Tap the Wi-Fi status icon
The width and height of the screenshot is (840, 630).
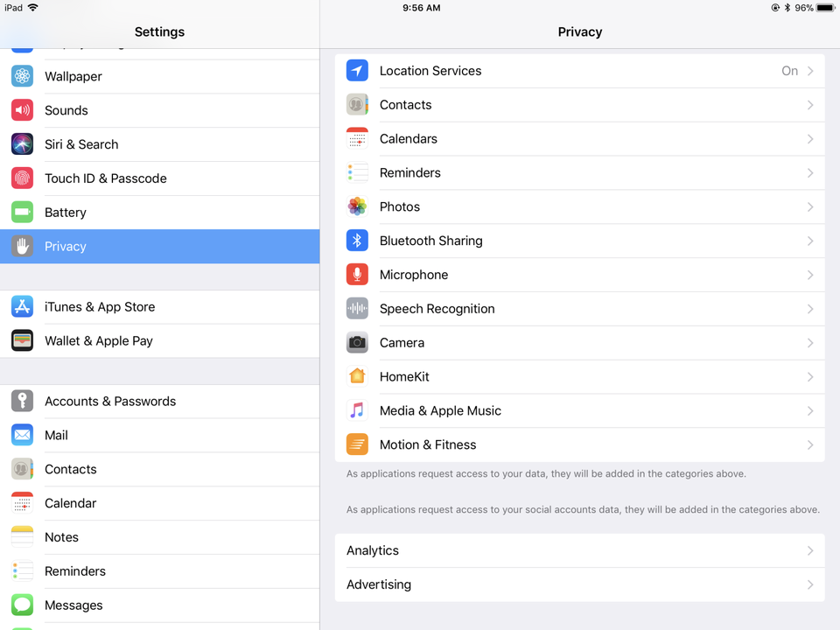32,8
